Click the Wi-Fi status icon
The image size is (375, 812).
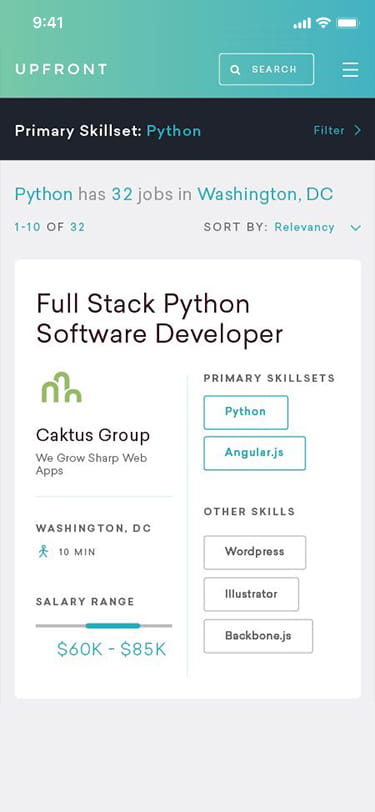coord(323,22)
